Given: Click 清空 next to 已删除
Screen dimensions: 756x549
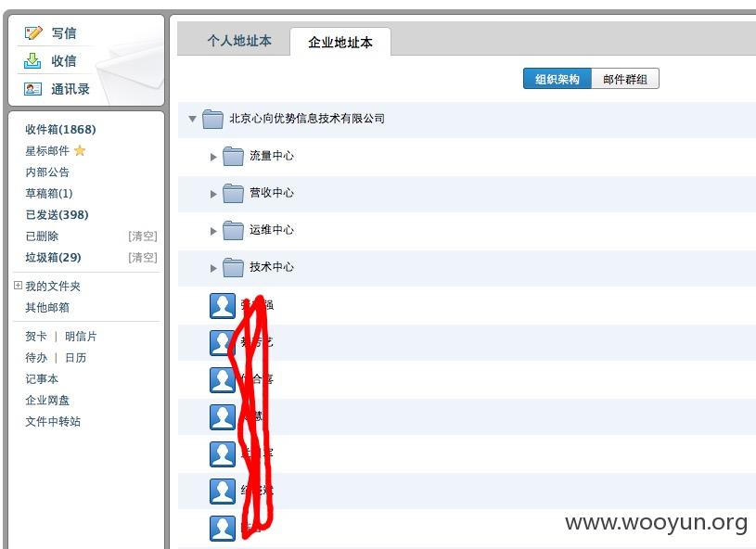Looking at the screenshot, I should (143, 236).
